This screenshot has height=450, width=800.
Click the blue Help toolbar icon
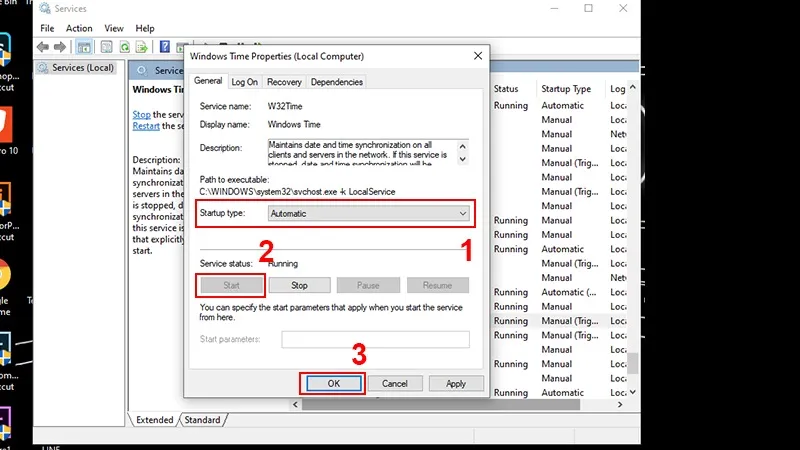pos(163,47)
